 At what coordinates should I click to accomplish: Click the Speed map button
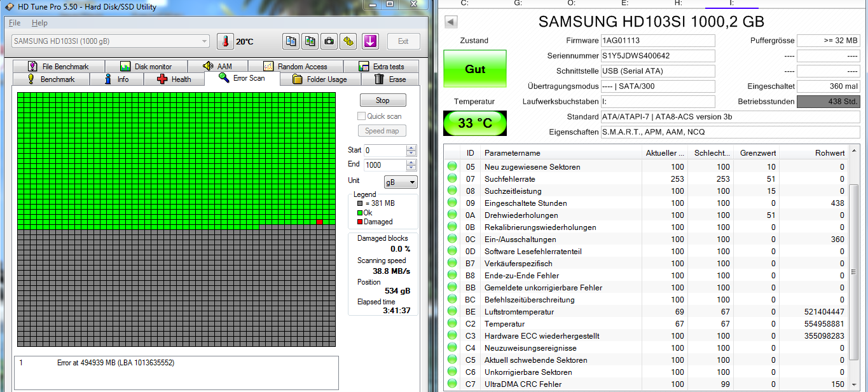(x=383, y=131)
